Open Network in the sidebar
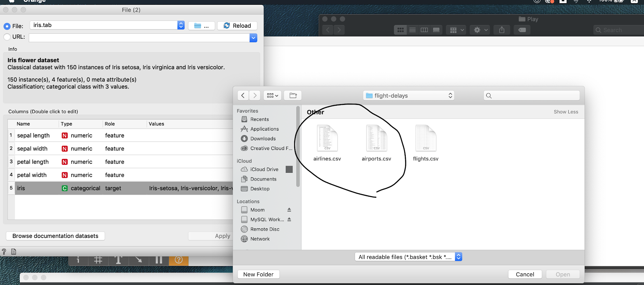 tap(260, 239)
